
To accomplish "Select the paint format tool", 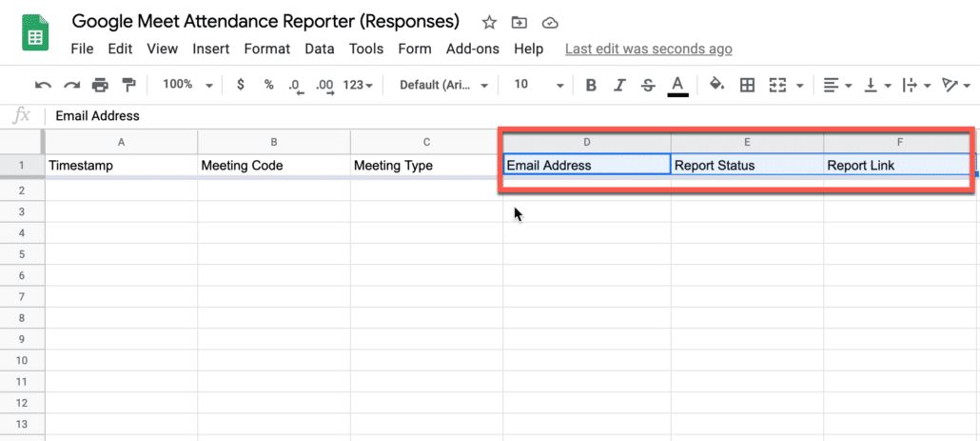I will (128, 85).
